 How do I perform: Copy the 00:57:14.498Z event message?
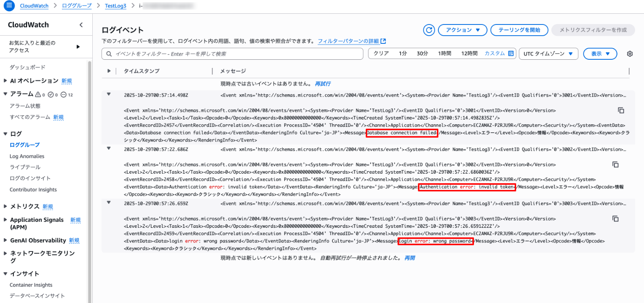621,110
